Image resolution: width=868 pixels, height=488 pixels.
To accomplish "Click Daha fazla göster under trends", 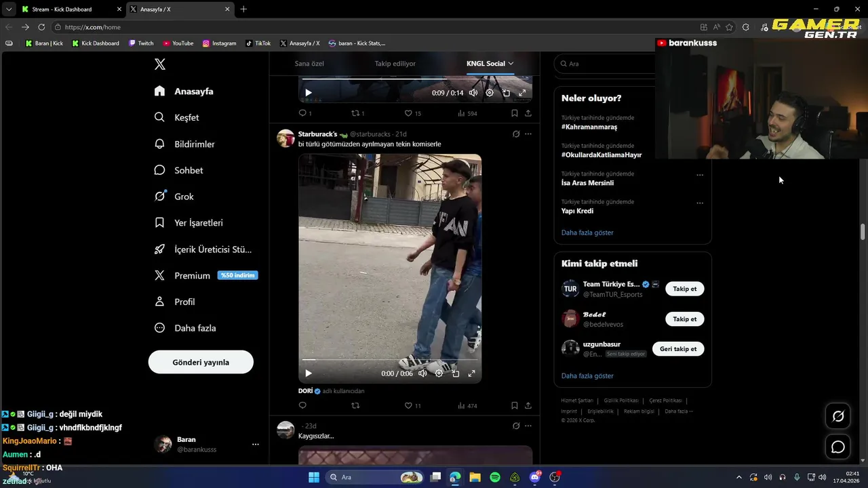I will click(x=587, y=232).
